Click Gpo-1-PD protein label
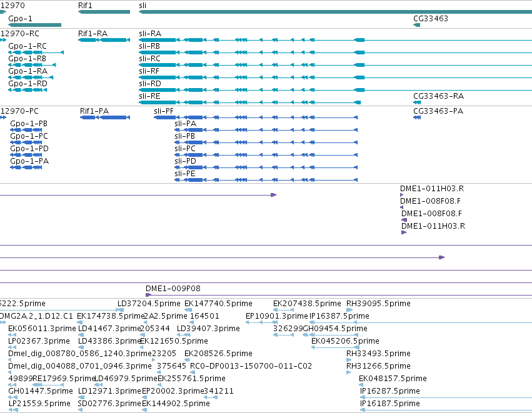Screen dimensions: 532x413 (x=29, y=149)
